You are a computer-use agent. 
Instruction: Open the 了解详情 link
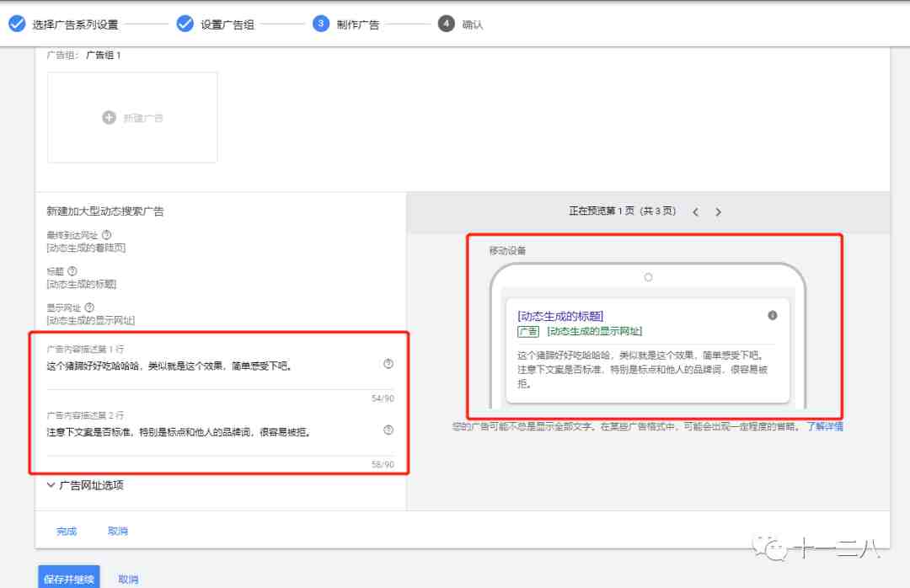(x=825, y=426)
